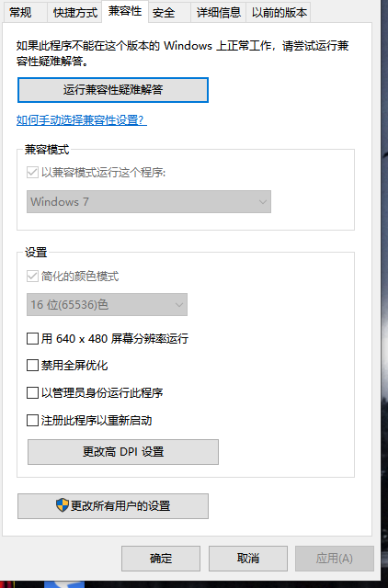Open 如何手动选择兼容性设置? link
Screen dimensions: 388x588
(82, 120)
